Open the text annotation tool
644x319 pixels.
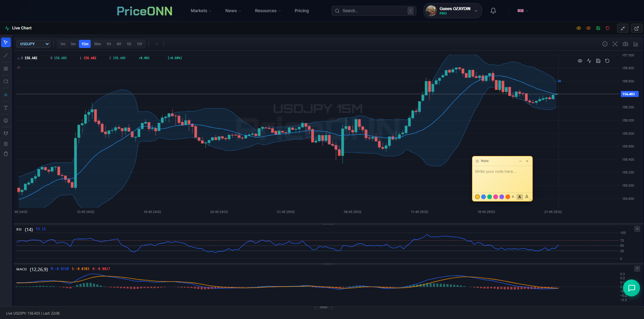5,108
